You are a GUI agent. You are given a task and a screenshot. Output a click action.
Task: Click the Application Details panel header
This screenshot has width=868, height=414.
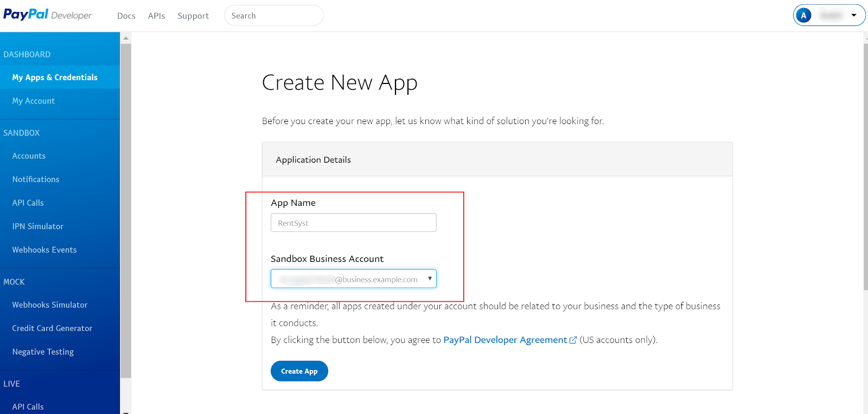[x=497, y=159]
